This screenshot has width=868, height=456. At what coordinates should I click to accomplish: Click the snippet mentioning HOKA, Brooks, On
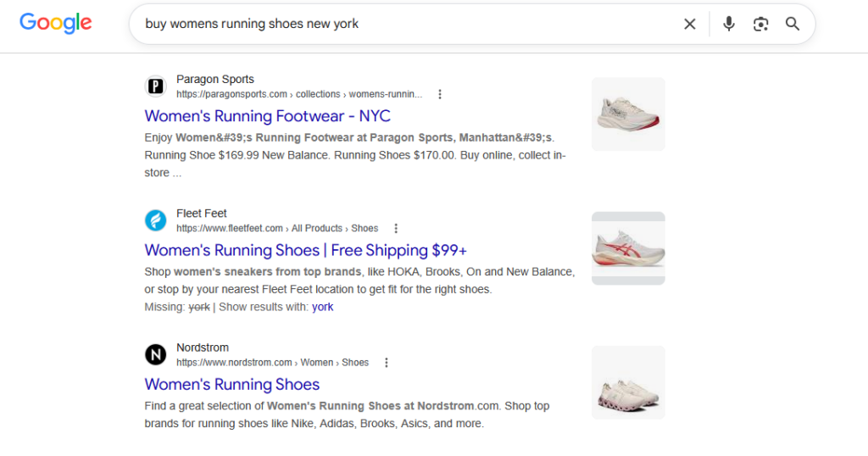click(x=359, y=281)
